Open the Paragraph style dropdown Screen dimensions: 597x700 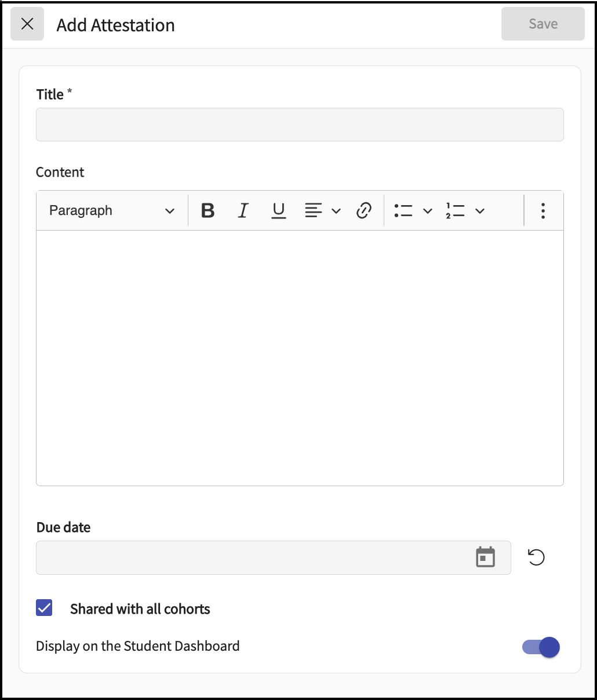tap(111, 210)
